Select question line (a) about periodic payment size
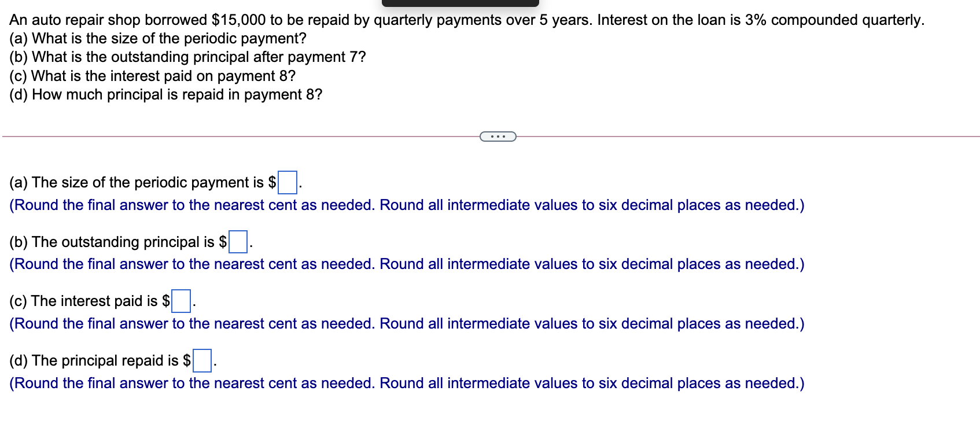The width and height of the screenshot is (980, 435). (158, 38)
